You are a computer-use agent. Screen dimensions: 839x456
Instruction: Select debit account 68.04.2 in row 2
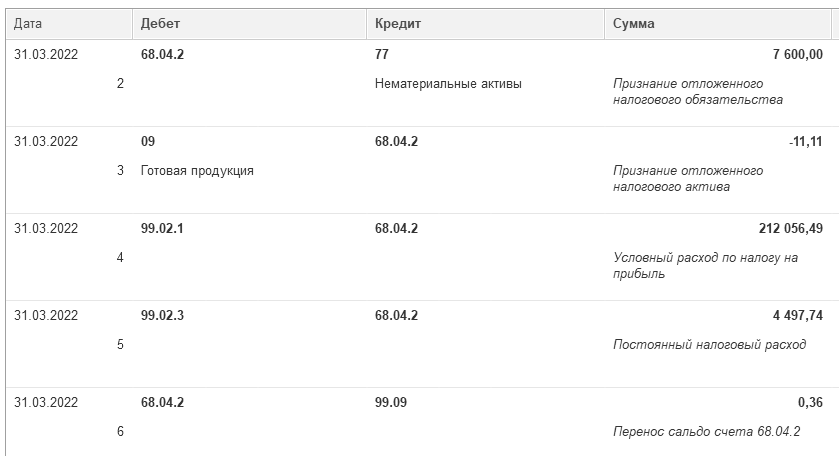(x=162, y=55)
